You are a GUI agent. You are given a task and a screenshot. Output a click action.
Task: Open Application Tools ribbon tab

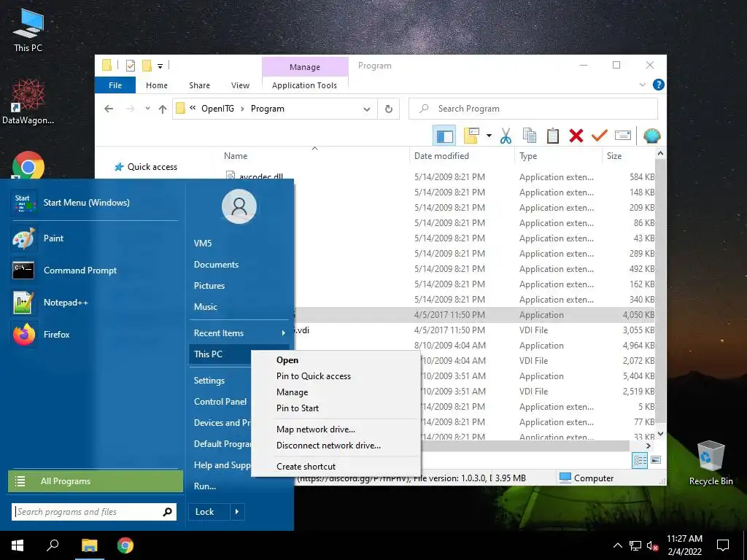click(304, 85)
